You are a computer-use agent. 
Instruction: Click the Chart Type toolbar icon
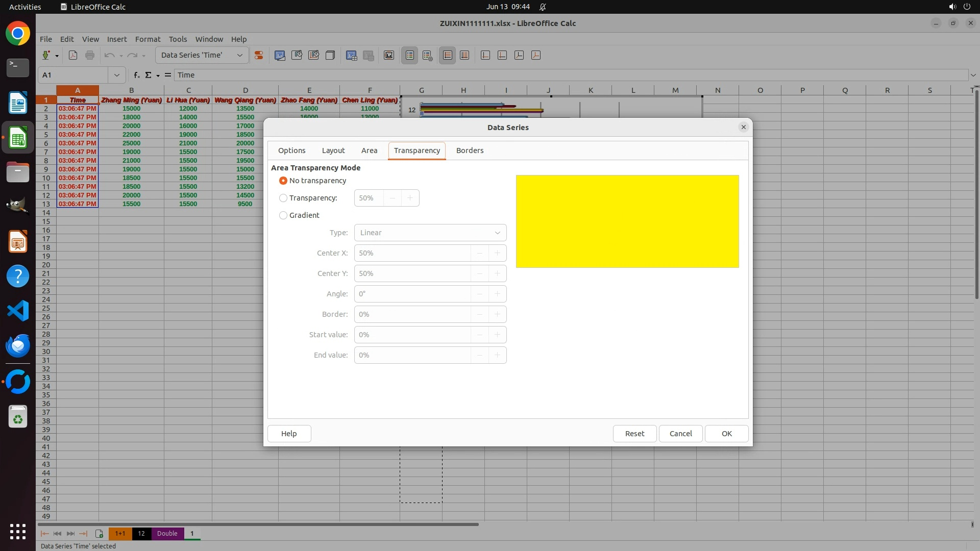[x=280, y=56]
